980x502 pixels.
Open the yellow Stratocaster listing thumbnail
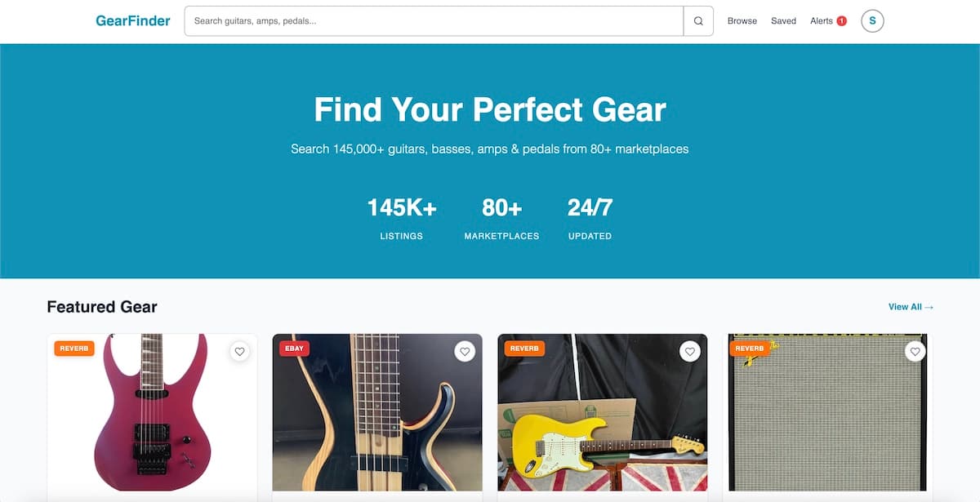coord(603,416)
